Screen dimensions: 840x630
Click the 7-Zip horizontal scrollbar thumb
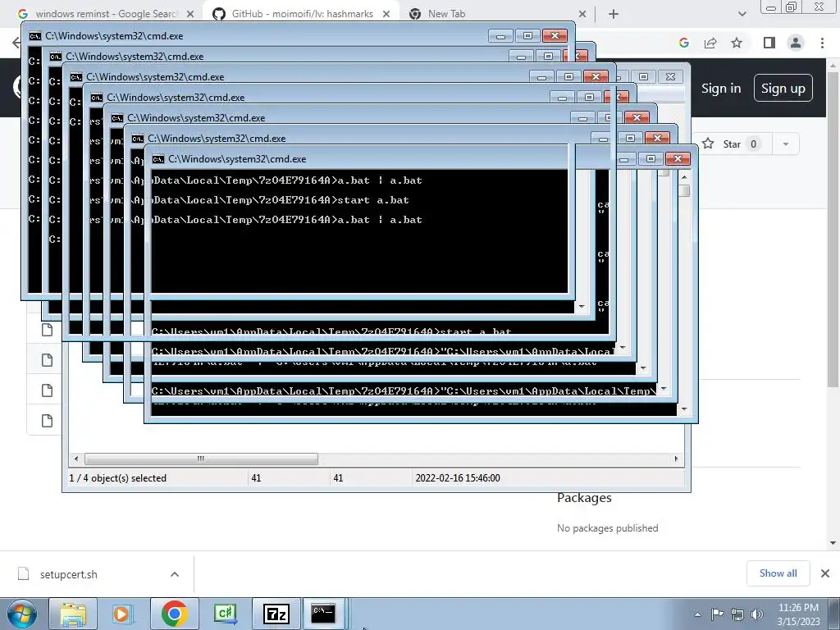click(x=201, y=459)
